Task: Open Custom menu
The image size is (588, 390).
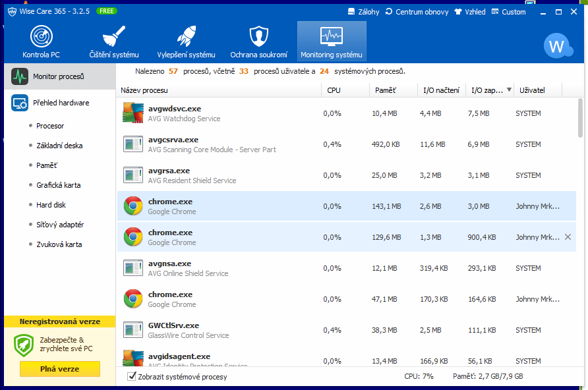Action: [508, 12]
